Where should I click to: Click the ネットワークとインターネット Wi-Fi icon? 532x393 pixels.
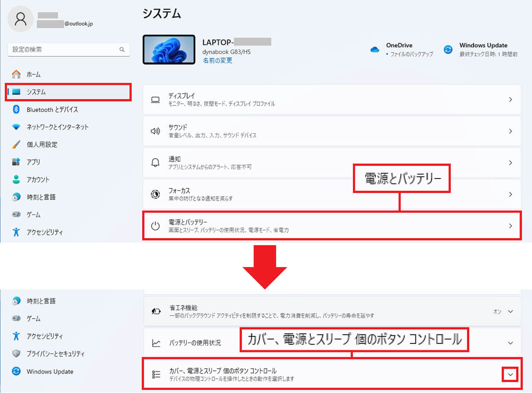coord(16,127)
